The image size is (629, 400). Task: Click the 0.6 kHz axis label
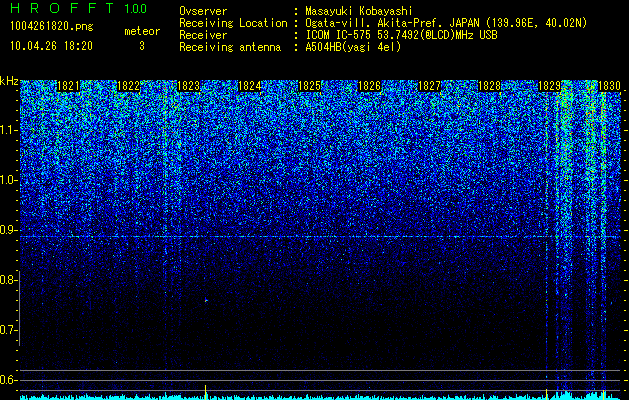coord(9,380)
